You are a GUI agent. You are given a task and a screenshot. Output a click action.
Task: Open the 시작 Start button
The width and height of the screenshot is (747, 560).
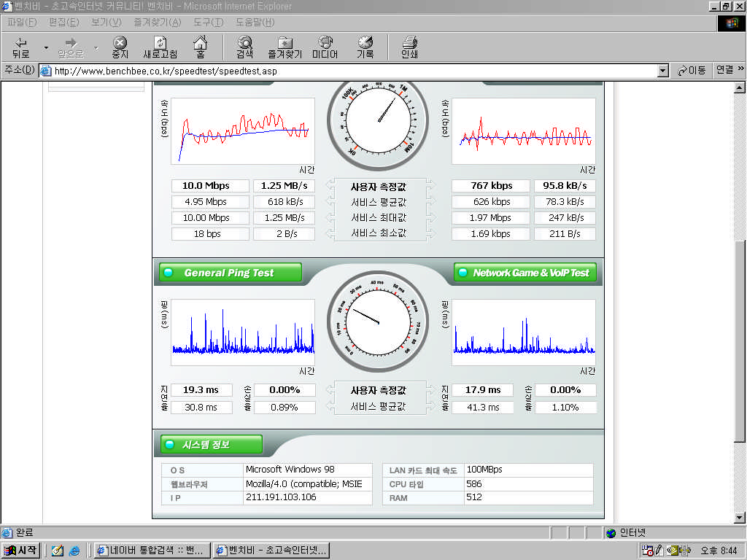(21, 551)
